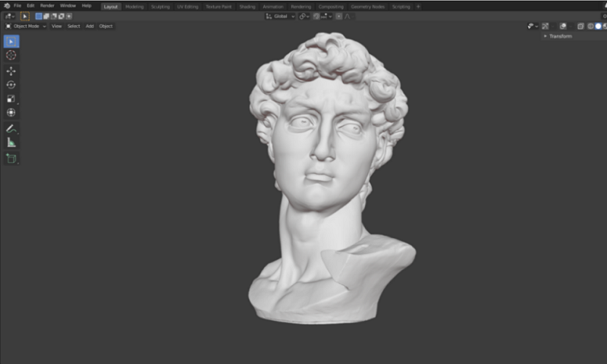Switch to the Compositing workspace tab
This screenshot has height=364, width=607.
331,7
